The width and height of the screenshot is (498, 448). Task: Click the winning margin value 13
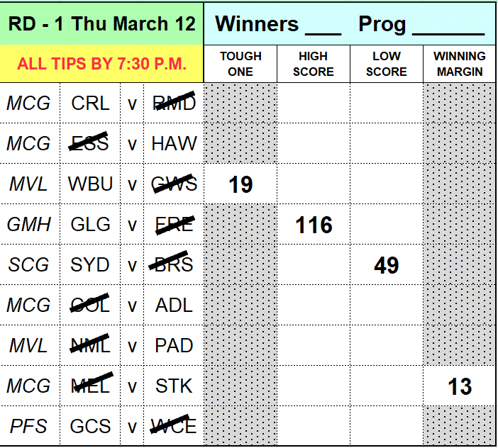point(459,386)
